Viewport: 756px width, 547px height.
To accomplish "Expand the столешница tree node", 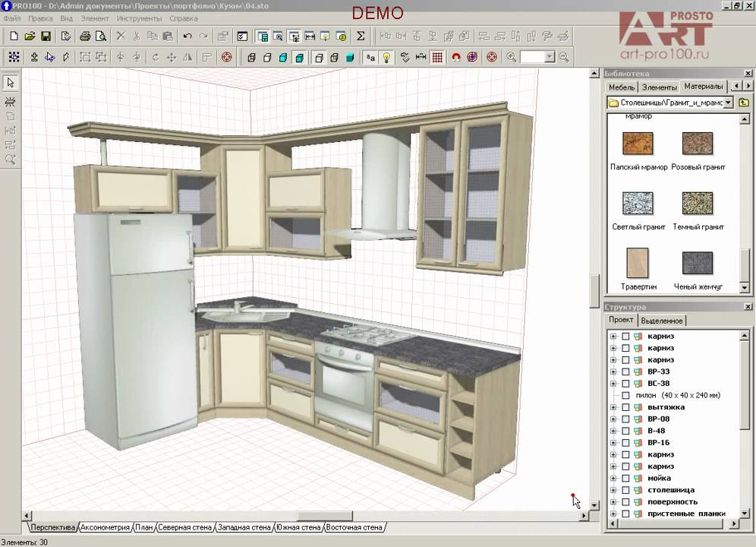I will tap(613, 490).
